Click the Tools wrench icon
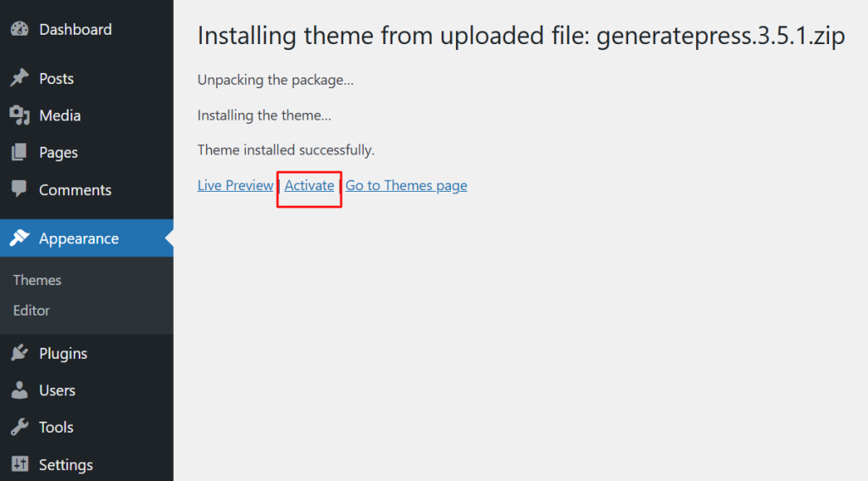The width and height of the screenshot is (868, 481). click(19, 428)
